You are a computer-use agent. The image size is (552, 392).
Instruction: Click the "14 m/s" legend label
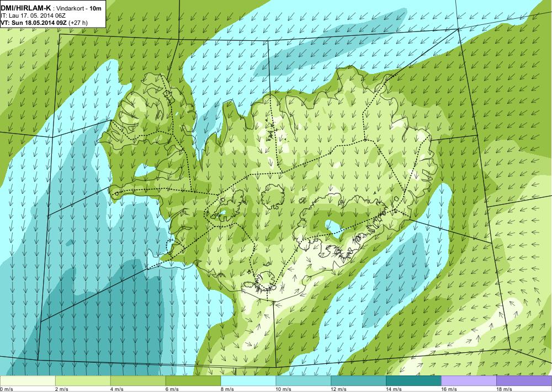click(x=394, y=389)
